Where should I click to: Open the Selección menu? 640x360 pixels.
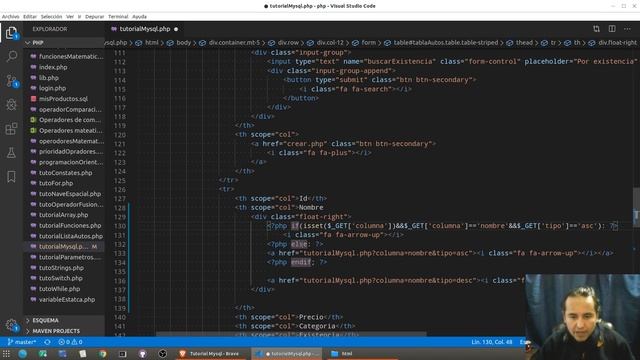pos(51,17)
